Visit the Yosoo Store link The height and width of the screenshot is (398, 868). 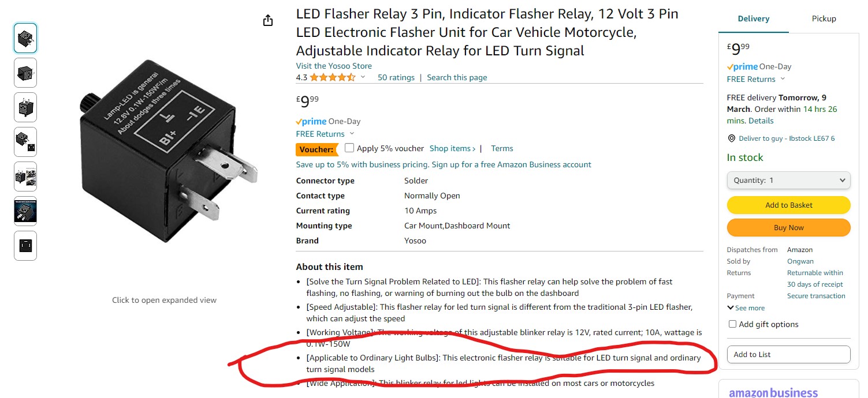click(334, 66)
